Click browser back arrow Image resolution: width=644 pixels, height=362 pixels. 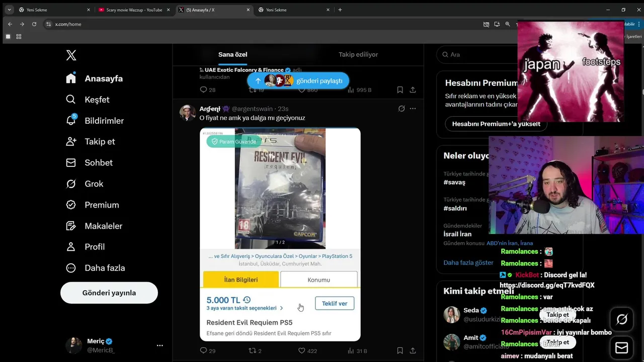(10, 24)
